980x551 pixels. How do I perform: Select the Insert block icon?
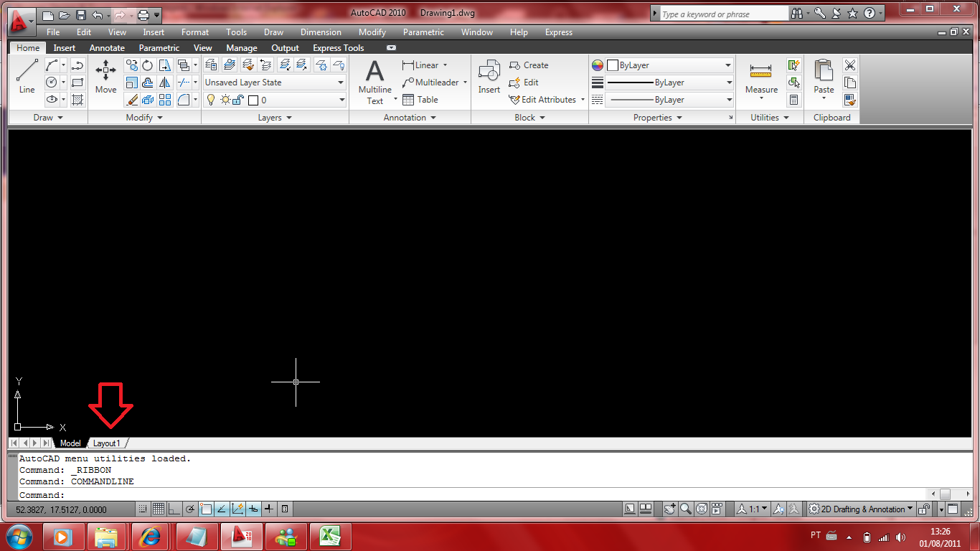click(489, 72)
